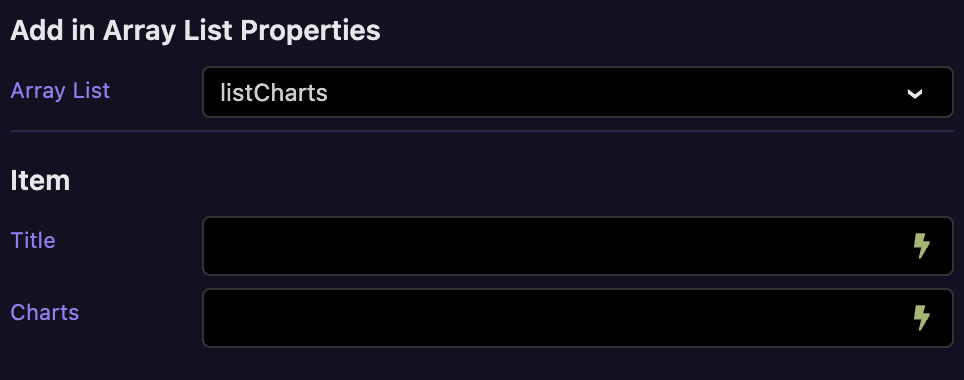Screen dimensions: 964x380
Task: Click the divider line below Array List
Action: point(481,130)
